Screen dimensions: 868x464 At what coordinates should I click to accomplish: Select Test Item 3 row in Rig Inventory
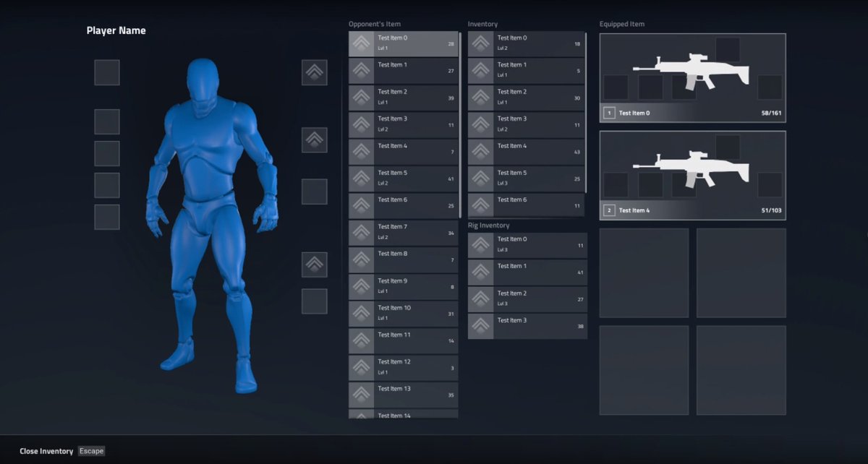[527, 327]
